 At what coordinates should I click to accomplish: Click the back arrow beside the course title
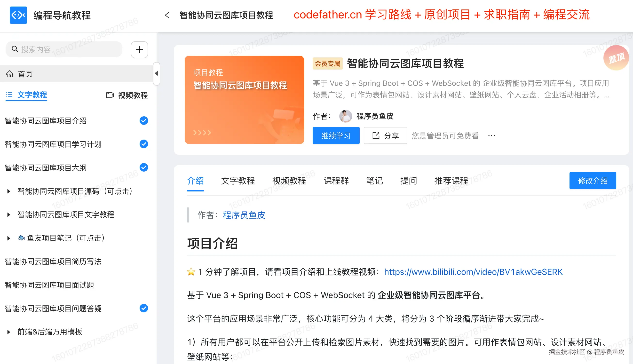[167, 15]
